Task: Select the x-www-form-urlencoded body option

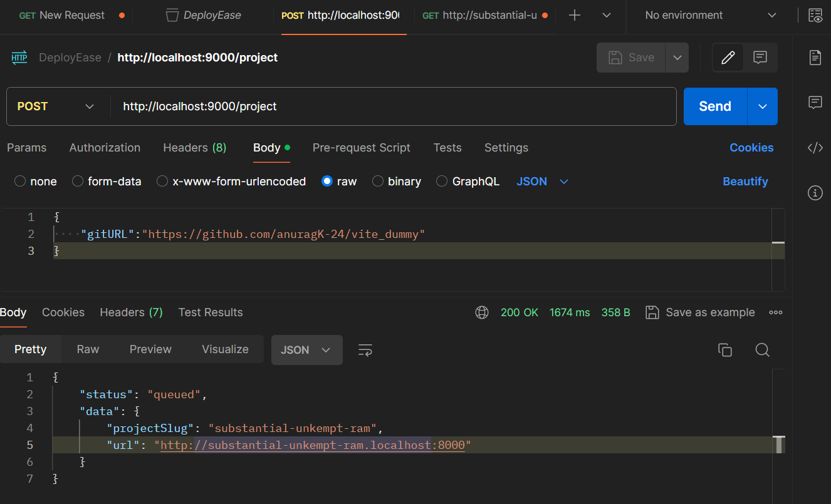Action: [162, 182]
